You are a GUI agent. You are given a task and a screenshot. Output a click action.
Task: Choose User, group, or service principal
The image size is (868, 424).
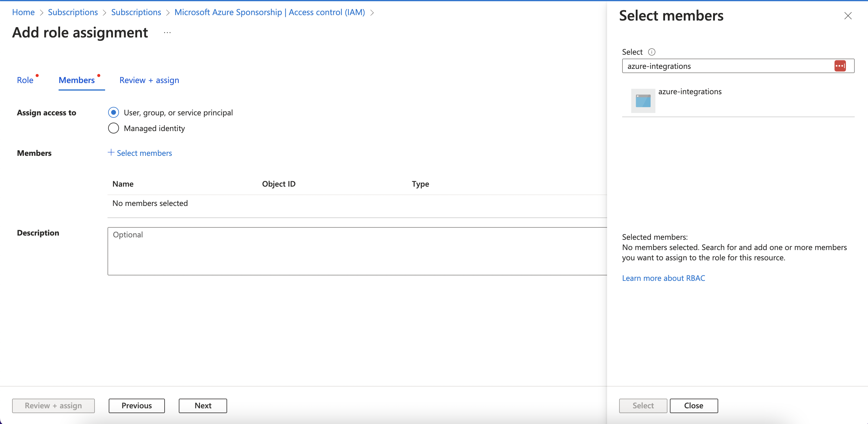click(x=114, y=112)
